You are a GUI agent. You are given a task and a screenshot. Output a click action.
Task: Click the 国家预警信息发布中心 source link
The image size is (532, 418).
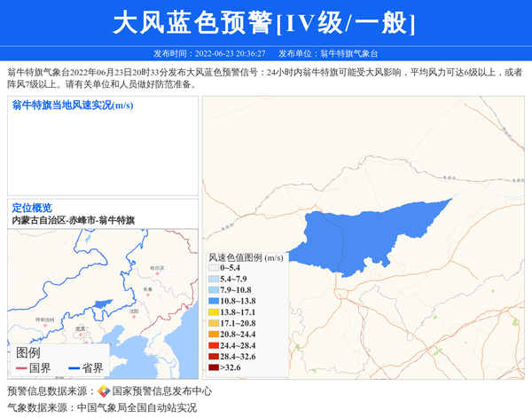pos(161,391)
